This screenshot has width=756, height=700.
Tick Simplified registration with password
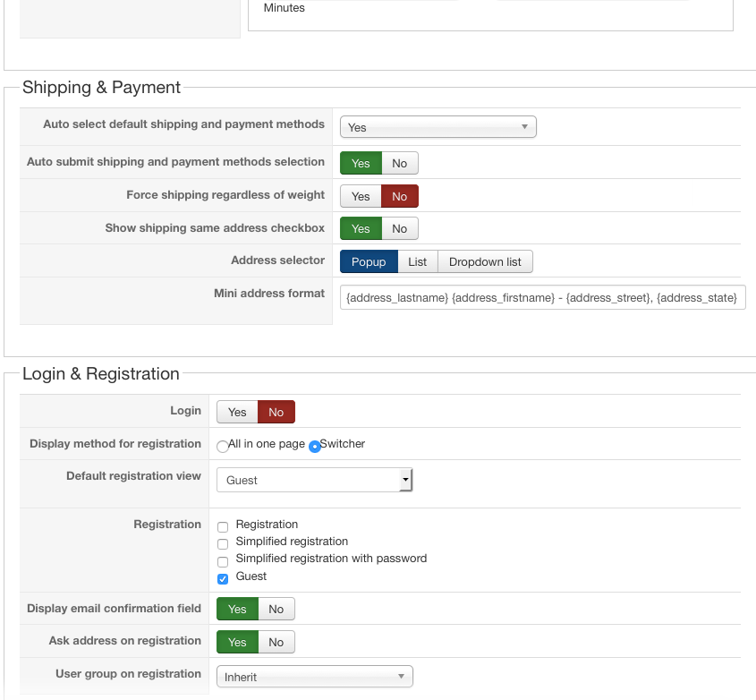224,561
